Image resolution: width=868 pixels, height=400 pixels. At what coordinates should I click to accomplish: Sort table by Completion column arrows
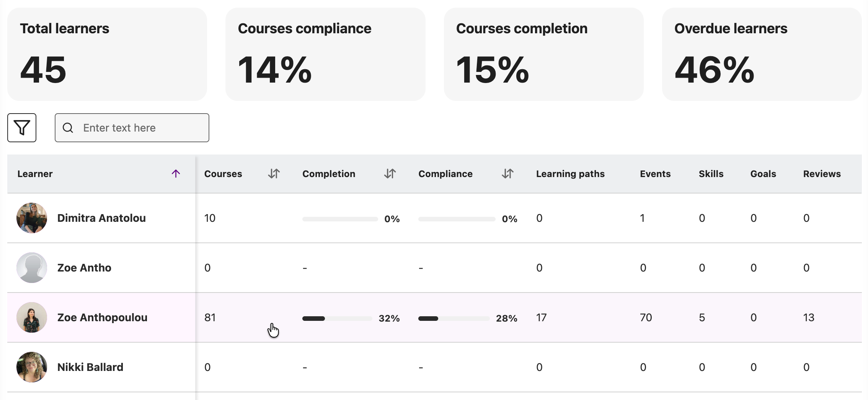(390, 174)
